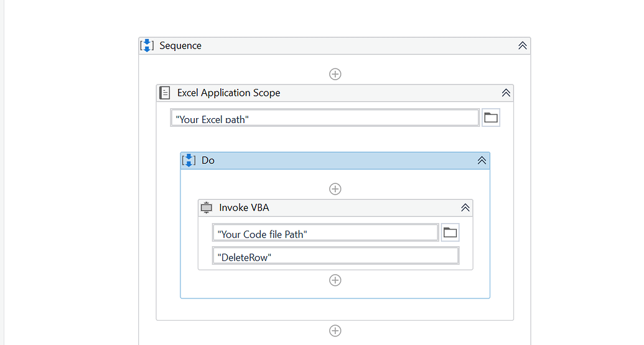Click the "DeleteRow" entry method field
The height and width of the screenshot is (345, 644).
pyautogui.click(x=335, y=256)
